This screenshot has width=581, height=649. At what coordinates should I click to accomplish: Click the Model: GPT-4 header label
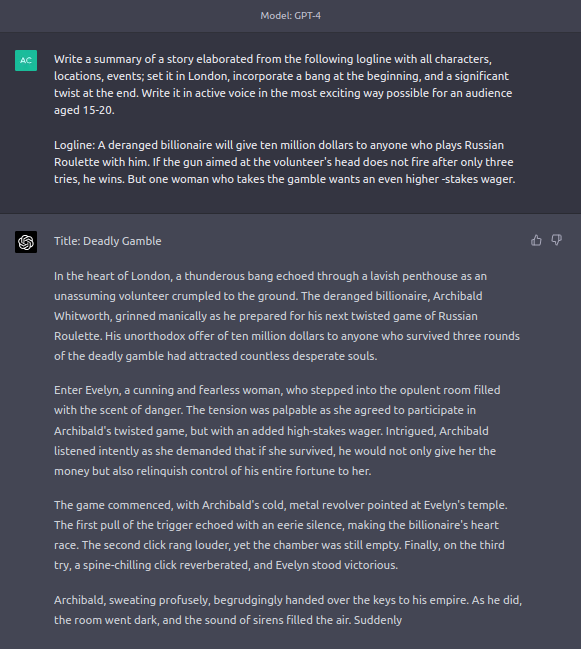pyautogui.click(x=290, y=16)
